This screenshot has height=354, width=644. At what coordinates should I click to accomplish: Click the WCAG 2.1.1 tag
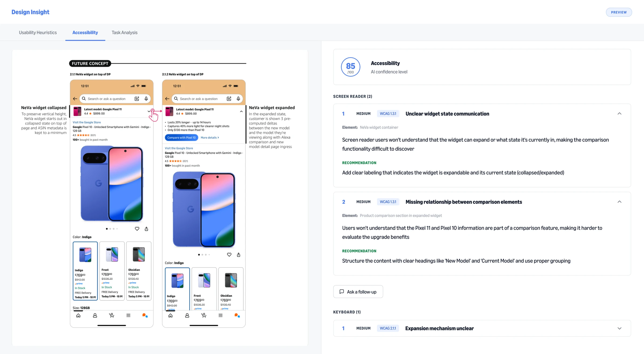click(388, 329)
